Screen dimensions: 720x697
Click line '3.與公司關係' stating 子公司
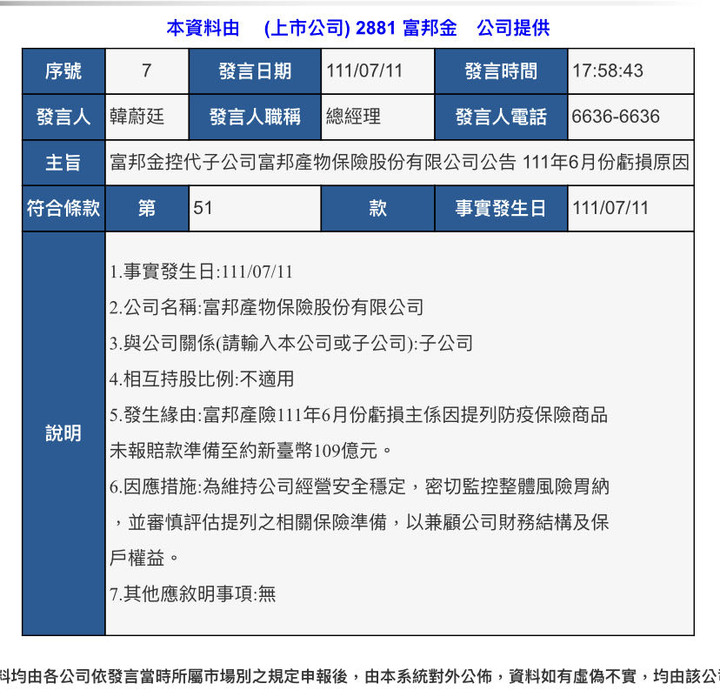(291, 343)
